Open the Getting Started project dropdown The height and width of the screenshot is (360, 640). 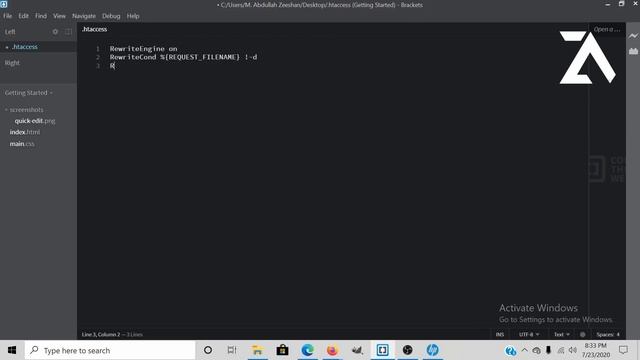click(x=29, y=93)
